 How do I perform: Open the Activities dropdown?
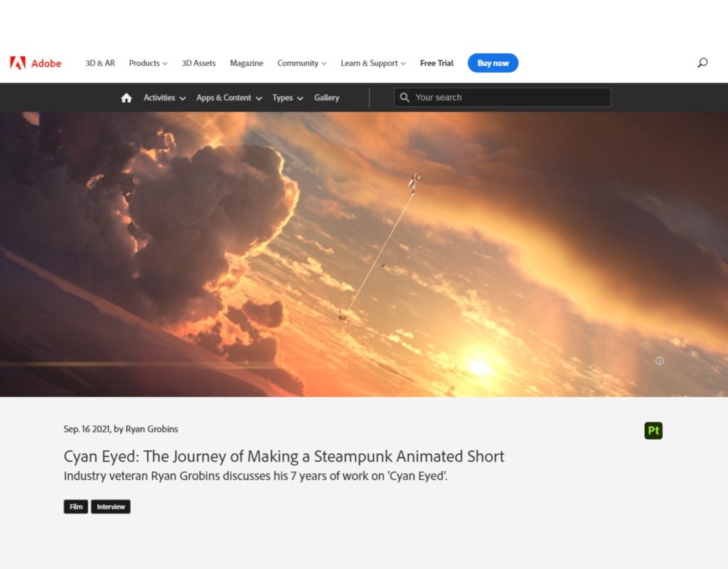point(165,97)
